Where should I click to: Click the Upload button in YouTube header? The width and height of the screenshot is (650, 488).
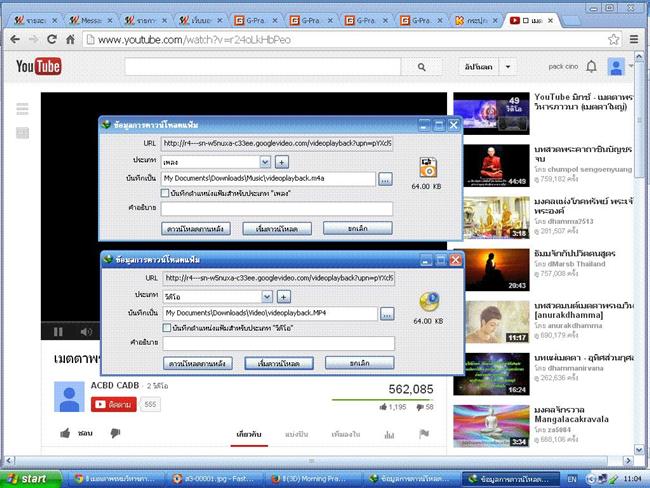point(479,67)
